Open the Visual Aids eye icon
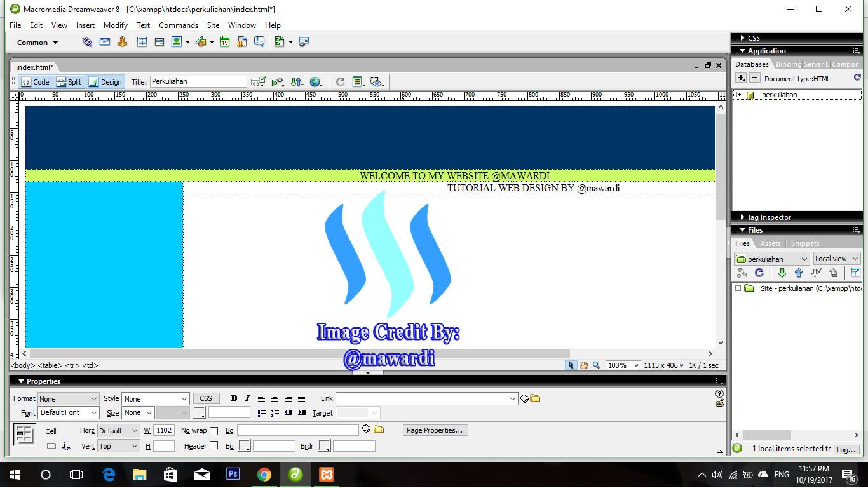 377,82
